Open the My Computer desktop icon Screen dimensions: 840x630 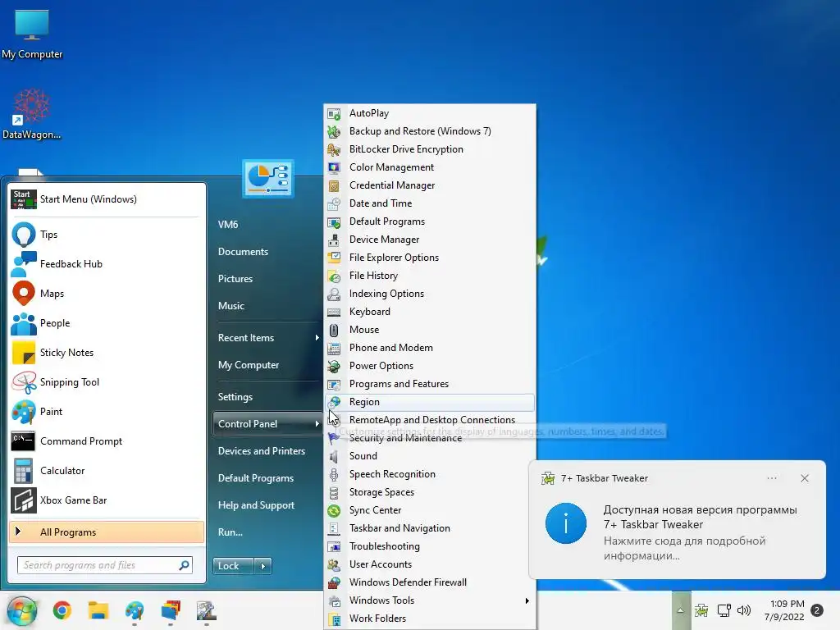(x=32, y=34)
